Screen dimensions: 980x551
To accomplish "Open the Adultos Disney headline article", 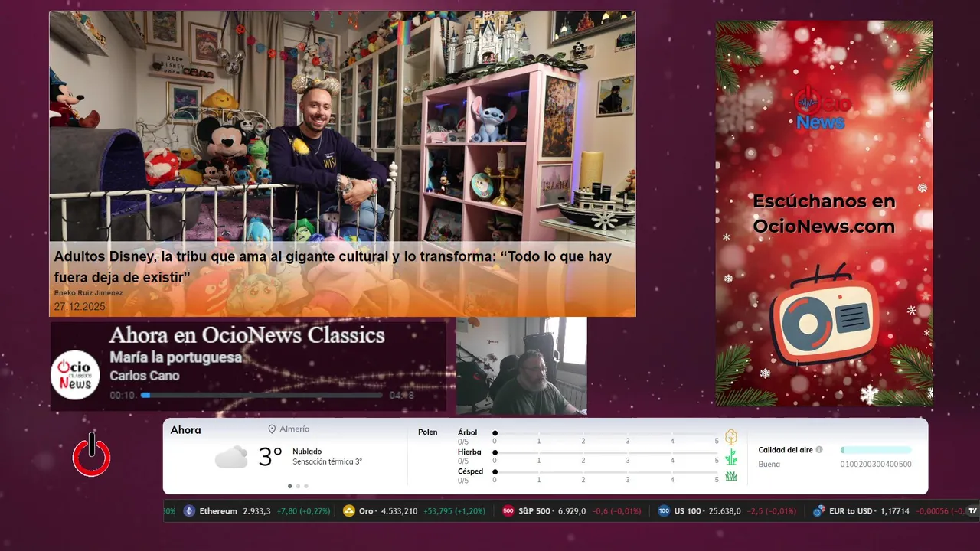I will (332, 266).
